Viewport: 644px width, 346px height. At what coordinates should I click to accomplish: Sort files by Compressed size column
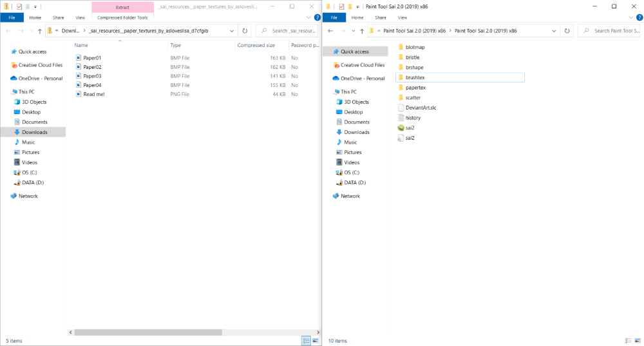tap(256, 45)
